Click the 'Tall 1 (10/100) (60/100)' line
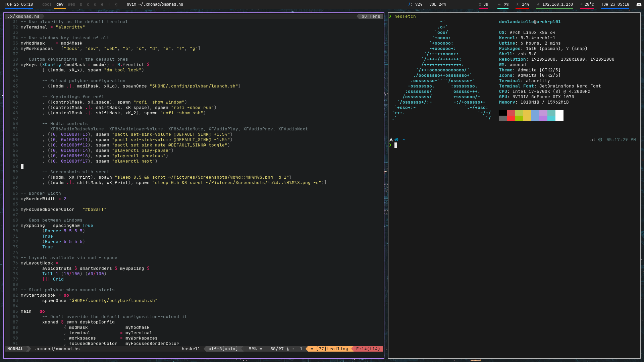Screen dimensions: 644x362 (74, 274)
